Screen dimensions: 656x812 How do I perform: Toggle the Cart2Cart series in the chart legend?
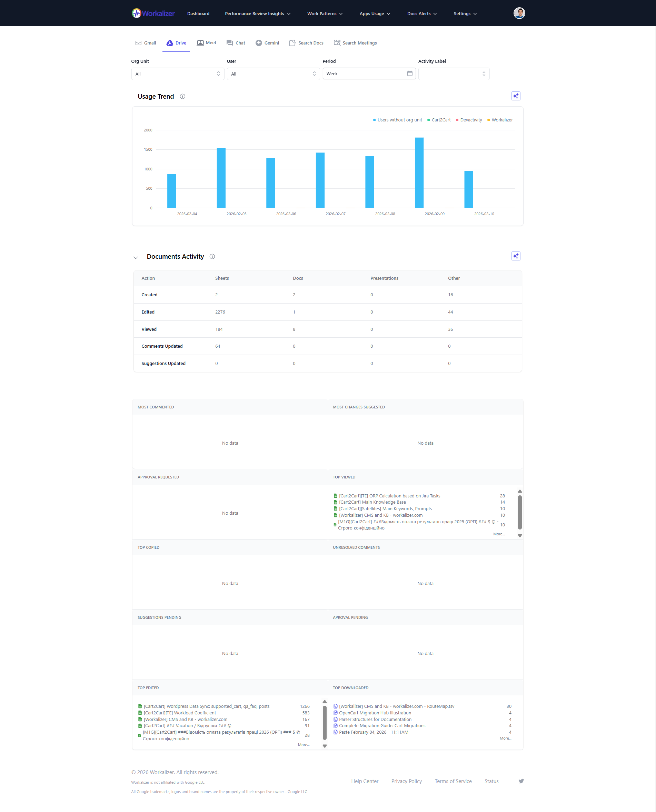(439, 120)
